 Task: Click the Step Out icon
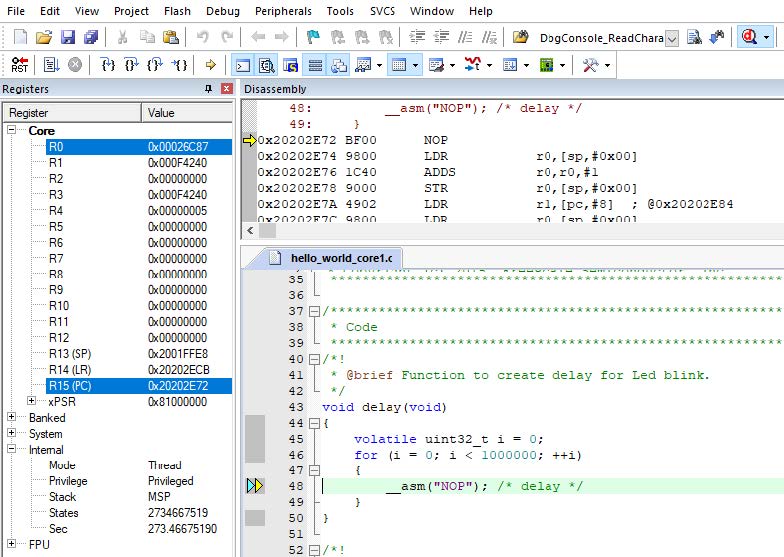pyautogui.click(x=155, y=65)
